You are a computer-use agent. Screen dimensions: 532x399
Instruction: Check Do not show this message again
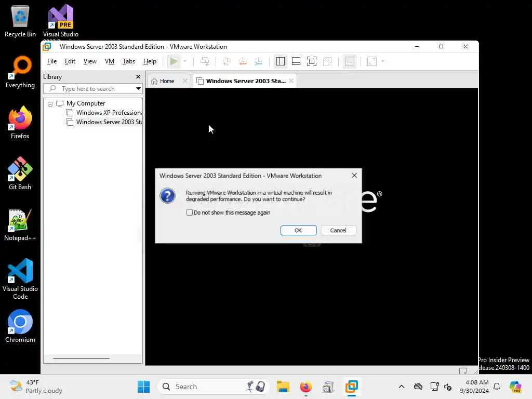click(x=189, y=212)
